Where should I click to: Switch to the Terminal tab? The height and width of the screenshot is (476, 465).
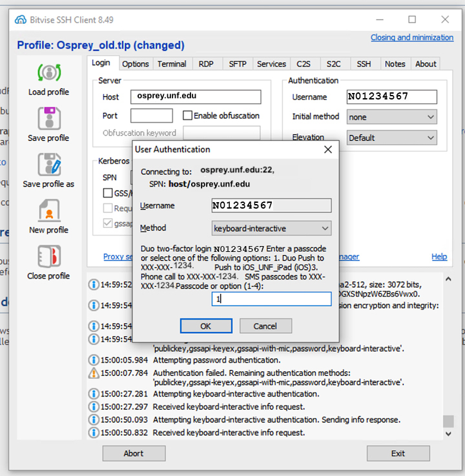pos(172,64)
